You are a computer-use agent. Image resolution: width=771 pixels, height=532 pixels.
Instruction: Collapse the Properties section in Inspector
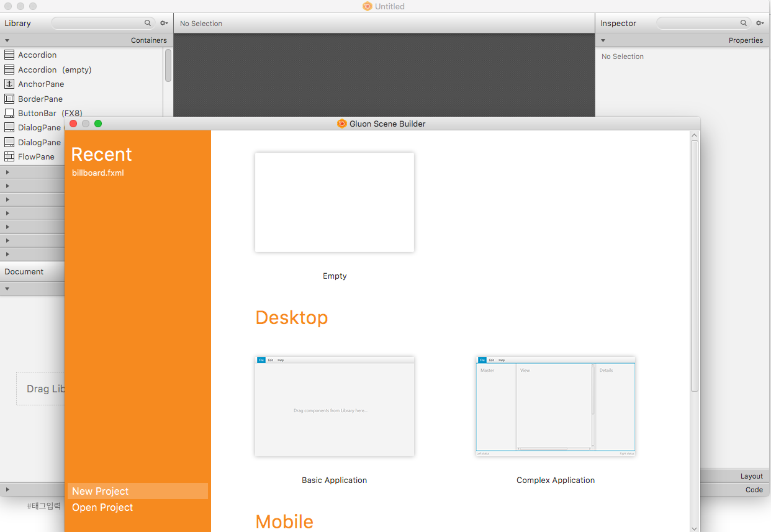pos(603,40)
